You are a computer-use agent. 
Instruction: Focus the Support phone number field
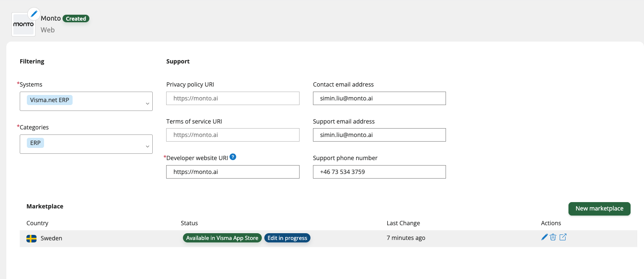pyautogui.click(x=379, y=172)
